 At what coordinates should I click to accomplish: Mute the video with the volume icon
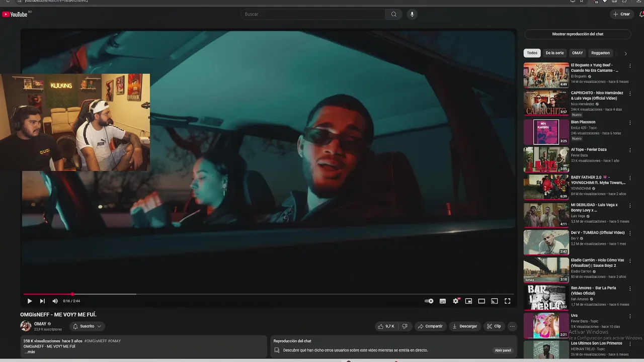(x=55, y=301)
